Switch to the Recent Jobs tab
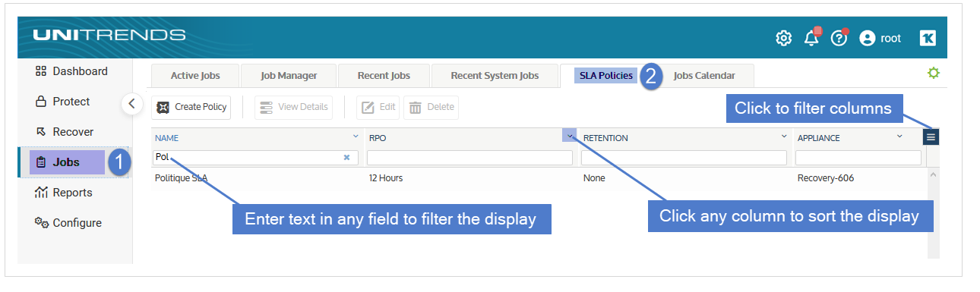The width and height of the screenshot is (980, 292). 384,76
